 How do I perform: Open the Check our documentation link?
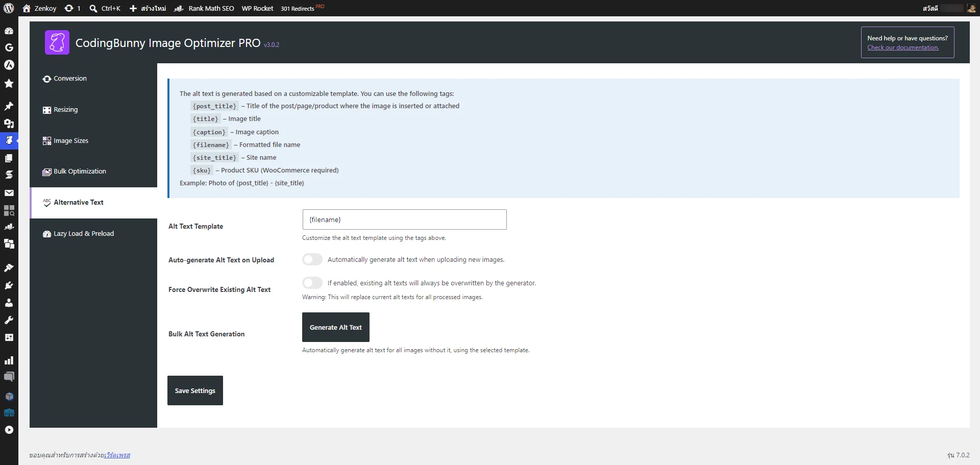[x=903, y=47]
